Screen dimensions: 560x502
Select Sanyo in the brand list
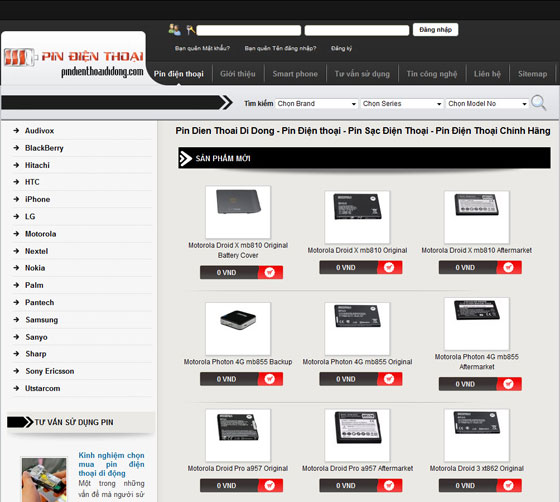pyautogui.click(x=36, y=337)
